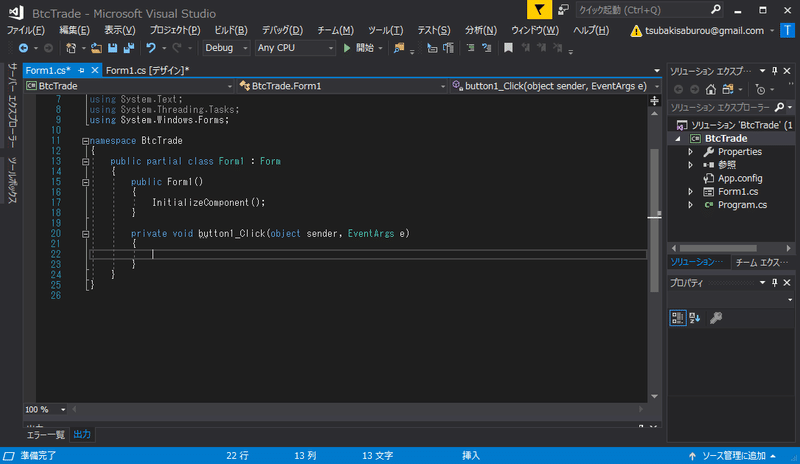The height and width of the screenshot is (464, 800).
Task: Switch the Properties panel to Categorized view
Action: click(x=678, y=318)
